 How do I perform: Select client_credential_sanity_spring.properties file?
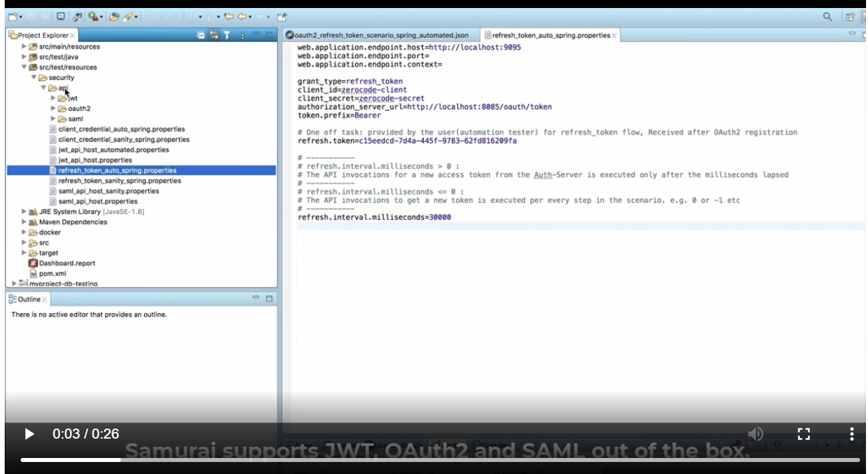coord(120,140)
